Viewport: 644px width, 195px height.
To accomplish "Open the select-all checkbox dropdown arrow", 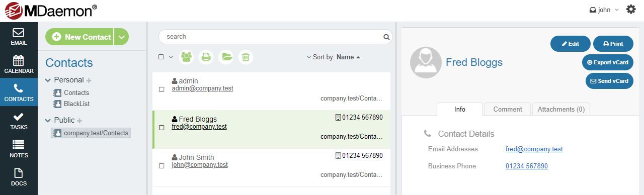I will [x=171, y=57].
